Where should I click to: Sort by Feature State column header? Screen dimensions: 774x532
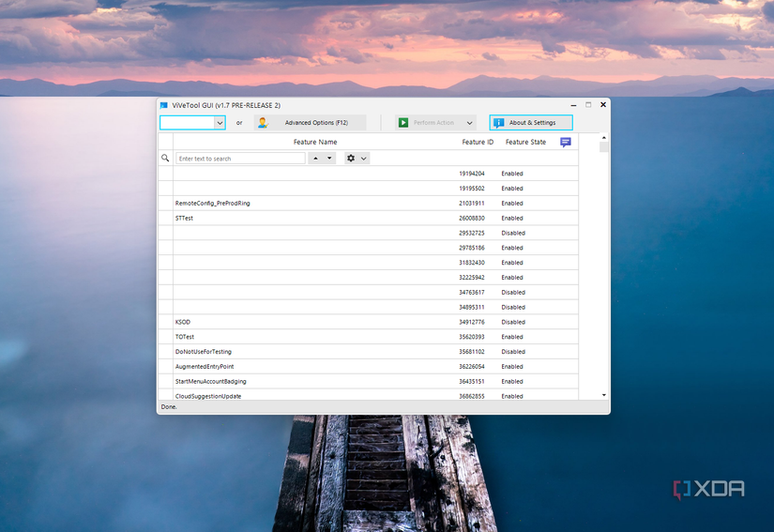pos(525,142)
